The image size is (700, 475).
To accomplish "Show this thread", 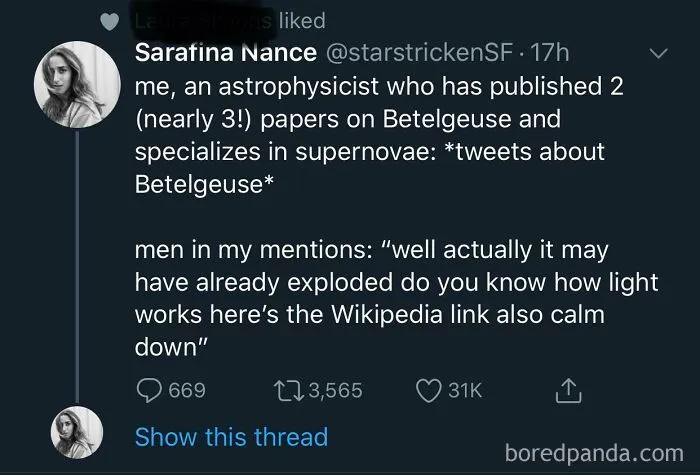I will pos(231,437).
